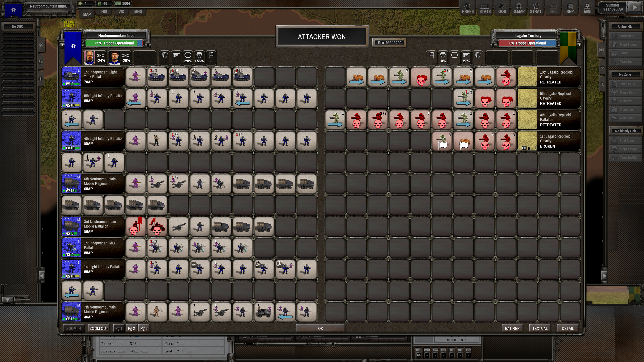The image size is (644, 362).
Task: Switch to HIS view mode
Action: (x=104, y=12)
